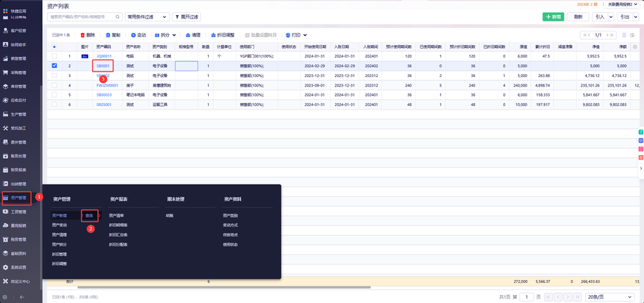Click the 折旧调整 toolbar button
The height and width of the screenshot is (303, 644).
pos(223,35)
